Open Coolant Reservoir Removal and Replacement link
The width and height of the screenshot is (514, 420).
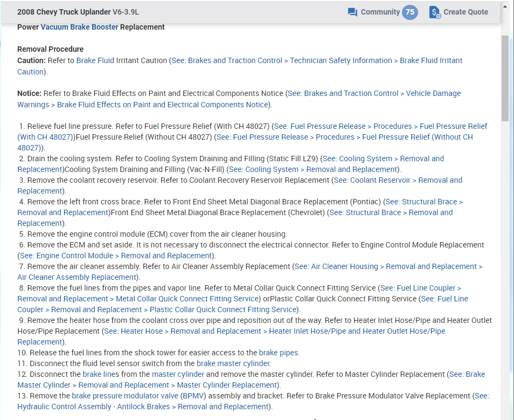[x=240, y=185]
